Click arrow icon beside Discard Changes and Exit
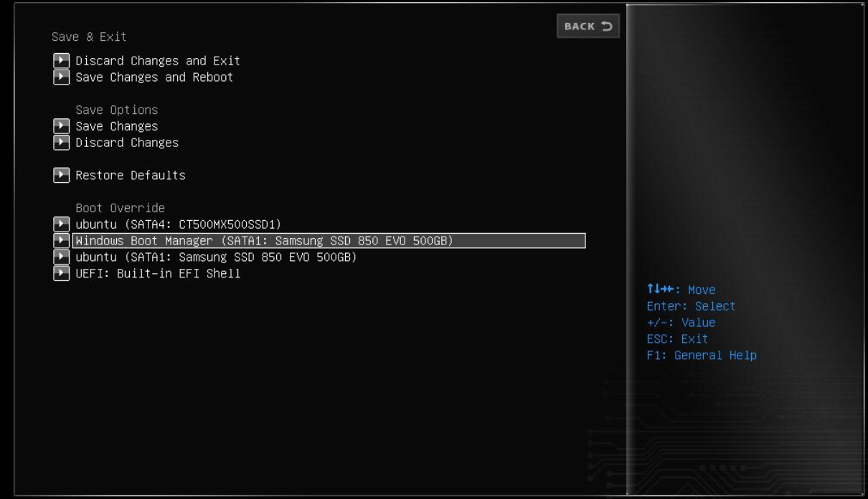This screenshot has height=499, width=868. point(62,61)
